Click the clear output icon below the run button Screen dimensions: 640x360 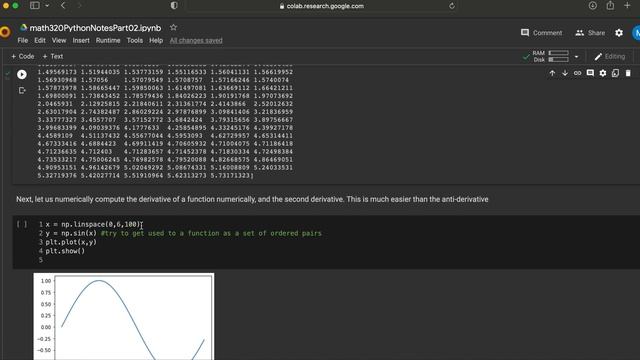coord(22,91)
